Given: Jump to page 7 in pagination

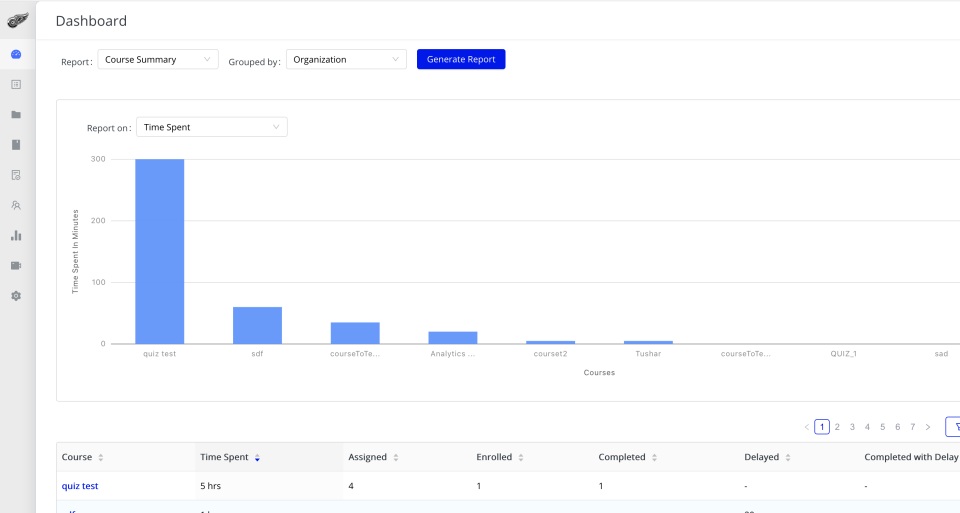Looking at the screenshot, I should coord(912,427).
